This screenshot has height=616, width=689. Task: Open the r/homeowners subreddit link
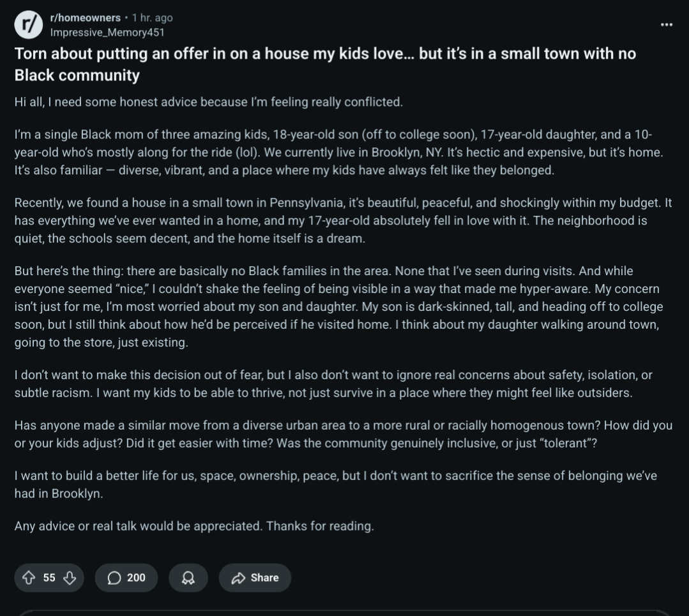click(x=85, y=18)
